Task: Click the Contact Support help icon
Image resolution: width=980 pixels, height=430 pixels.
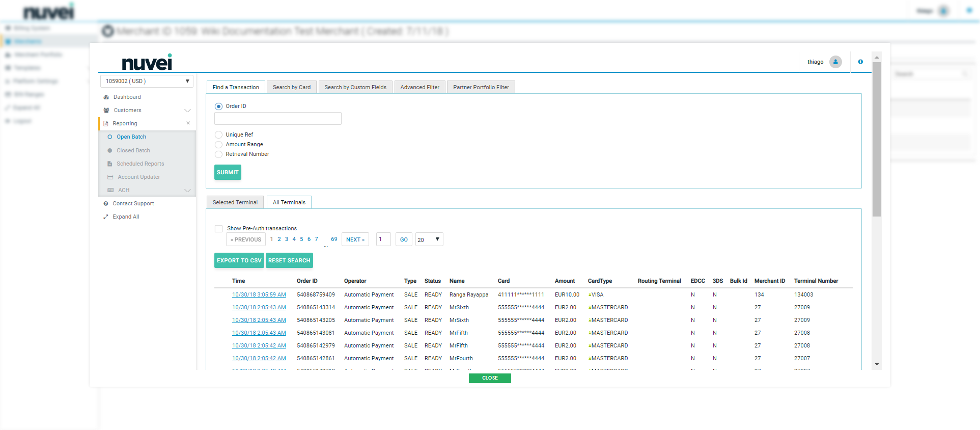Action: coord(106,204)
